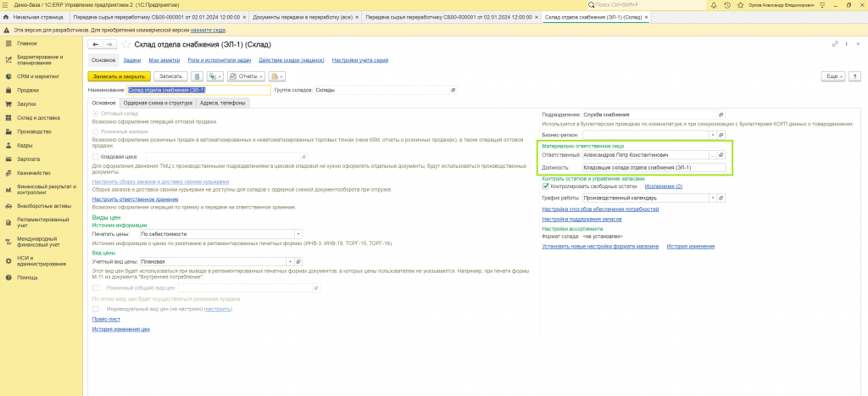Open notifications bell icon
This screenshot has height=396, width=868.
714,4
